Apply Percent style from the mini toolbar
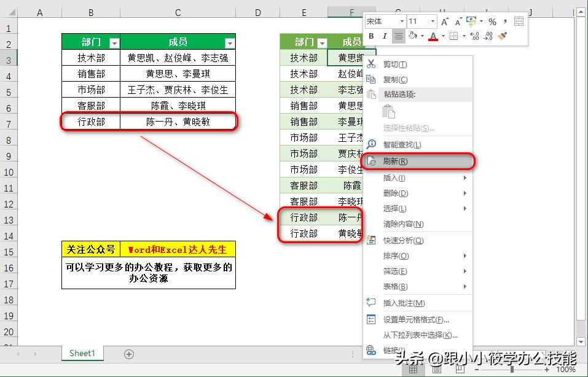Image resolution: width=588 pixels, height=377 pixels. click(x=493, y=21)
